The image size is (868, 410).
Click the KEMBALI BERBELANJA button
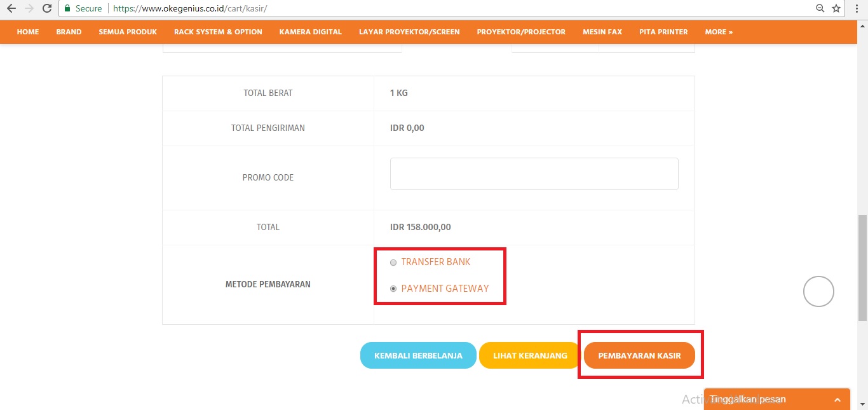point(418,356)
